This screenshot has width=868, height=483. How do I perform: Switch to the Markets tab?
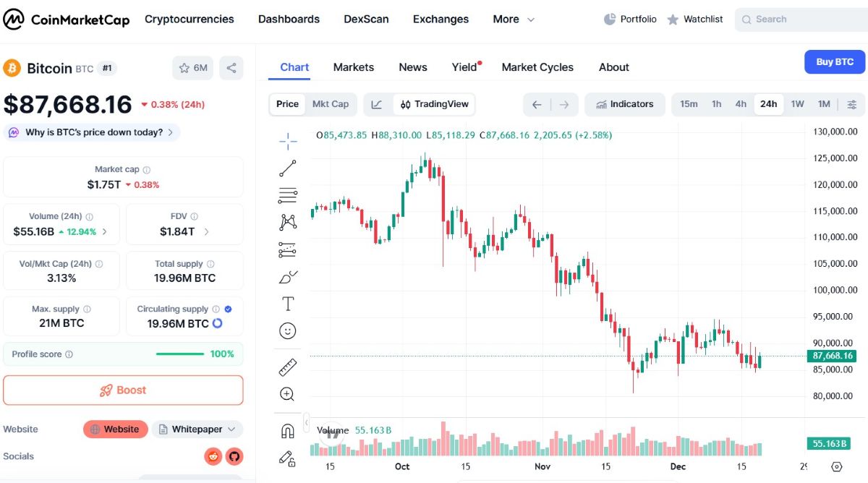(x=354, y=67)
